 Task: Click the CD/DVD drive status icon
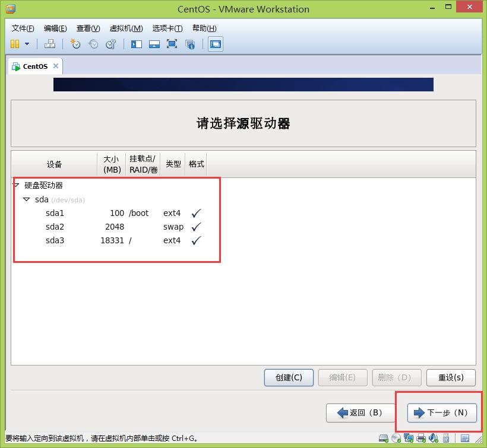396,439
